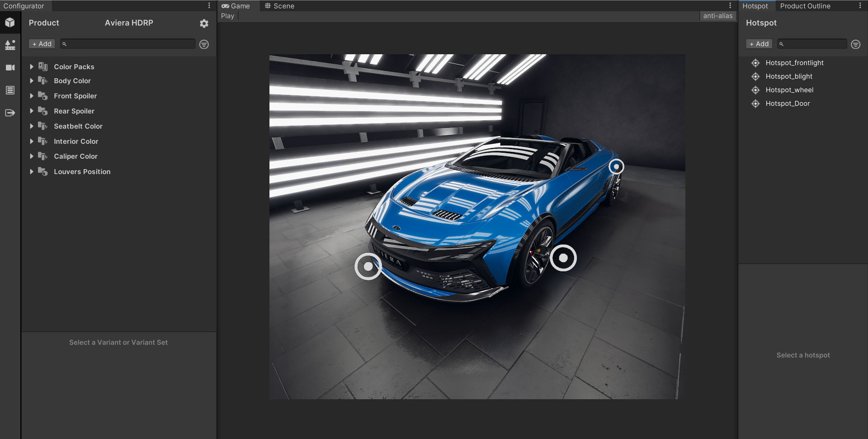The image size is (868, 439).
Task: Expand the Louvers Position variant set
Action: (32, 172)
